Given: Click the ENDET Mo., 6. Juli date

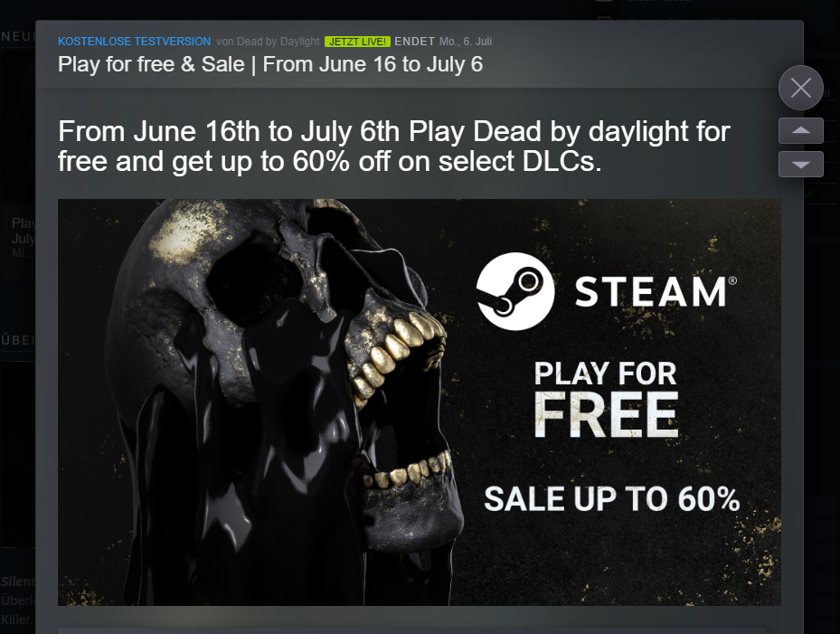Looking at the screenshot, I should (443, 42).
